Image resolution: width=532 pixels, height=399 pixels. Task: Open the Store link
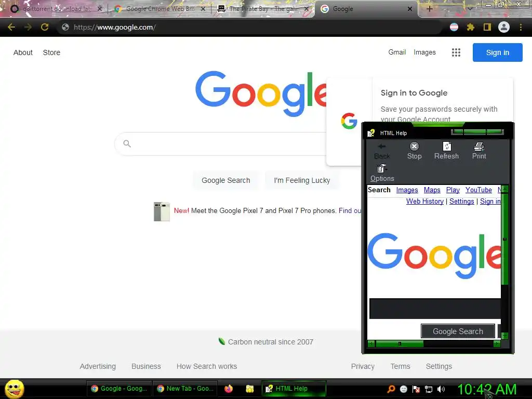pos(51,52)
